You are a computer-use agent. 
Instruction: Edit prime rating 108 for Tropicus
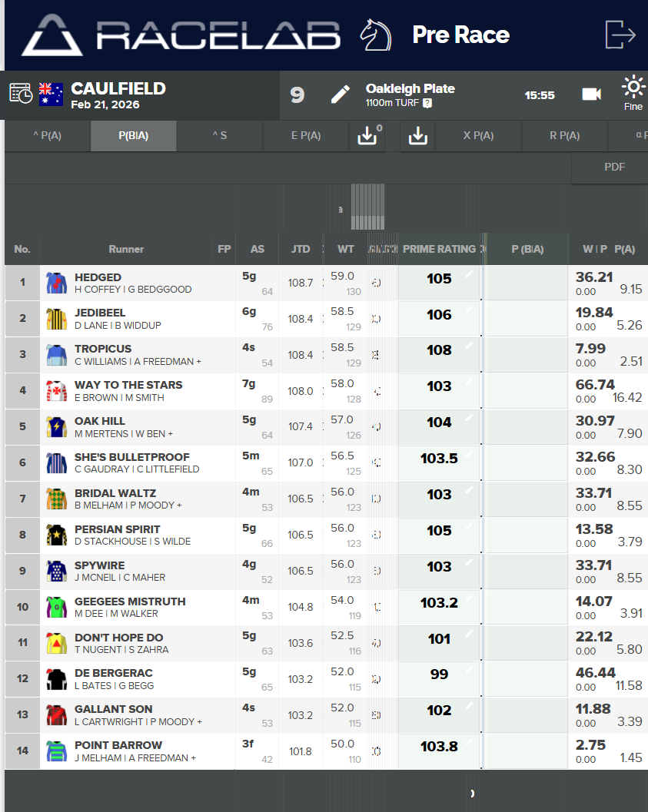pyautogui.click(x=440, y=350)
